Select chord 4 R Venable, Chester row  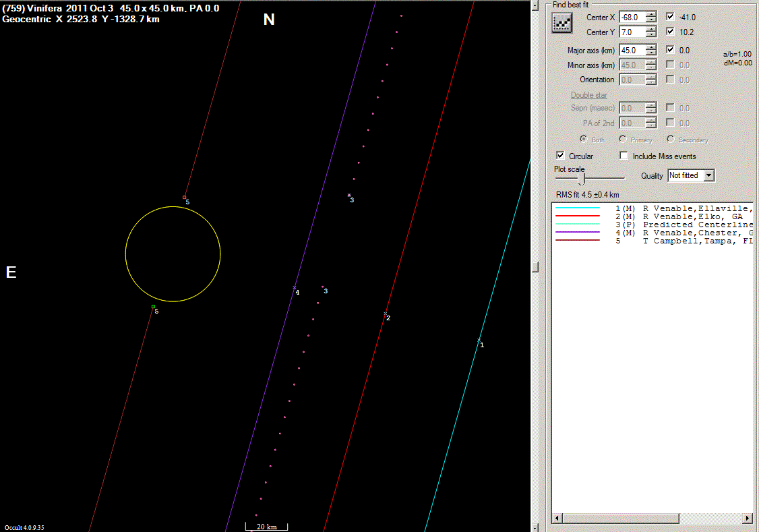point(652,233)
